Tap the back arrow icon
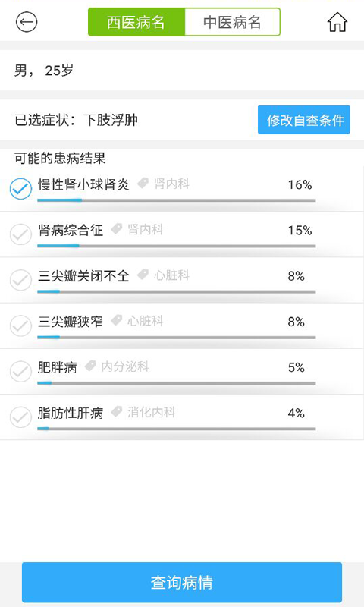364x607 pixels. pyautogui.click(x=27, y=22)
